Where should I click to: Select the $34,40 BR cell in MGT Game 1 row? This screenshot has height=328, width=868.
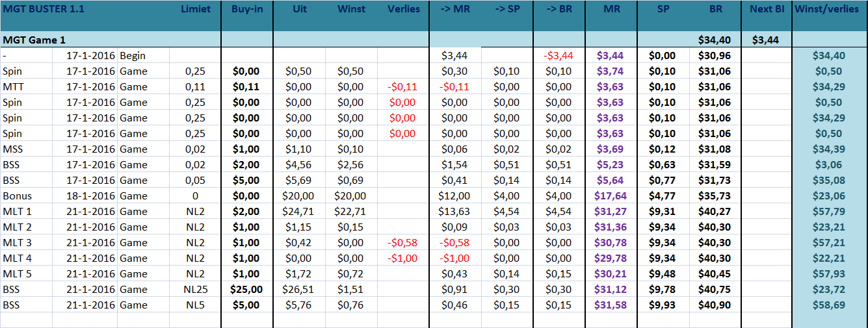715,40
